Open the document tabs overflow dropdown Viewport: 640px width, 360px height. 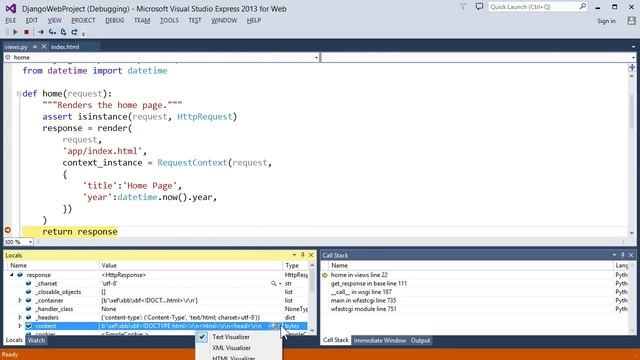[x=633, y=47]
